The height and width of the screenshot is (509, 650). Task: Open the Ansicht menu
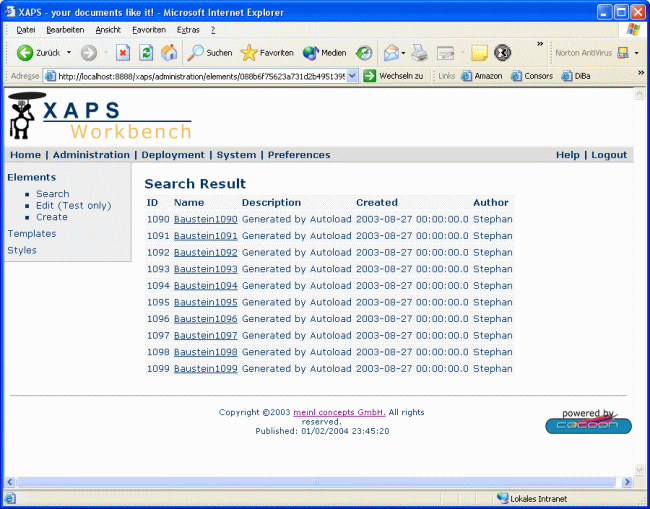[108, 30]
